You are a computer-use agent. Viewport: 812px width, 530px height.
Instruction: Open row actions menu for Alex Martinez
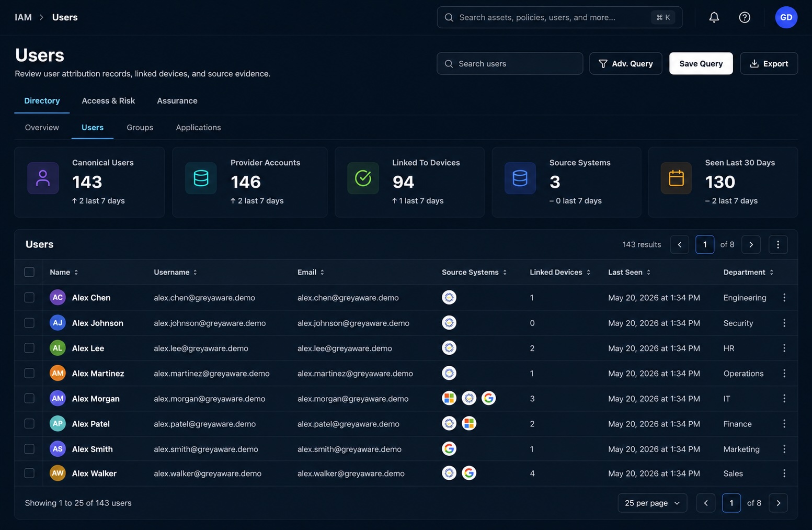click(784, 373)
